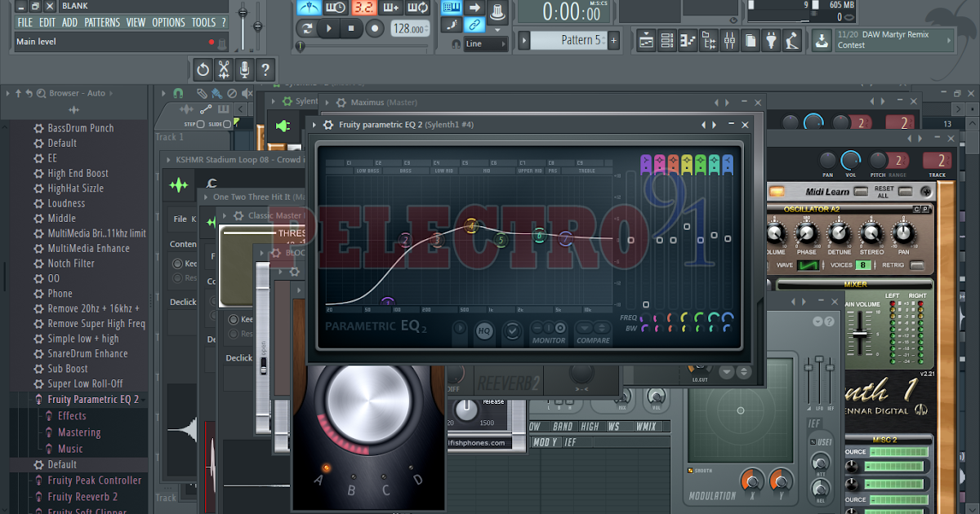Click the tempo tapper icon
The image size is (980, 514).
click(792, 39)
